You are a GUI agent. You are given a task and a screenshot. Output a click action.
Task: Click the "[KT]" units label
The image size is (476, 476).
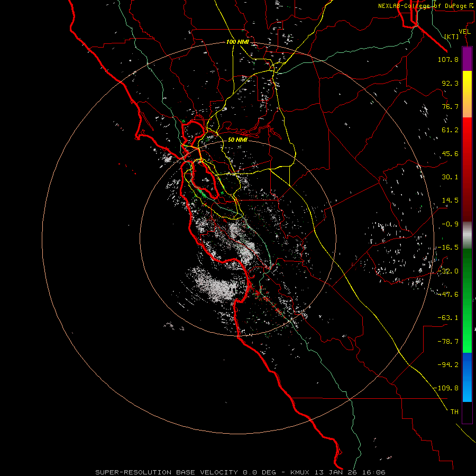click(x=452, y=36)
